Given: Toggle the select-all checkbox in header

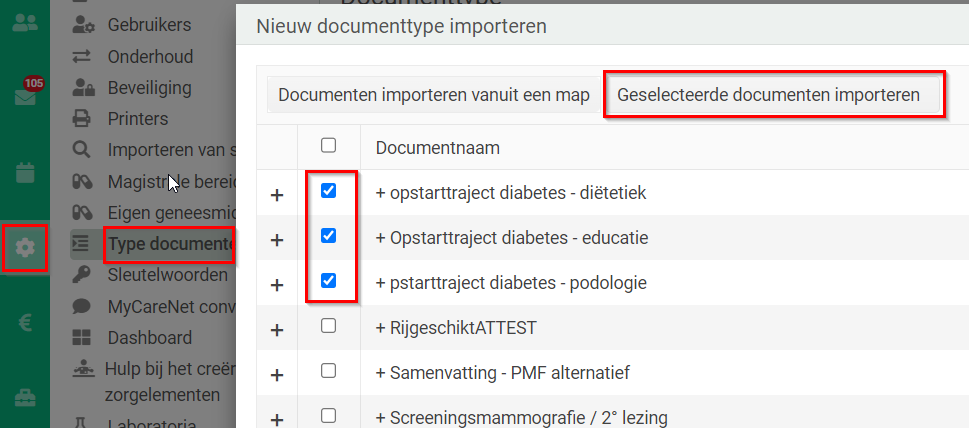Looking at the screenshot, I should 329,145.
